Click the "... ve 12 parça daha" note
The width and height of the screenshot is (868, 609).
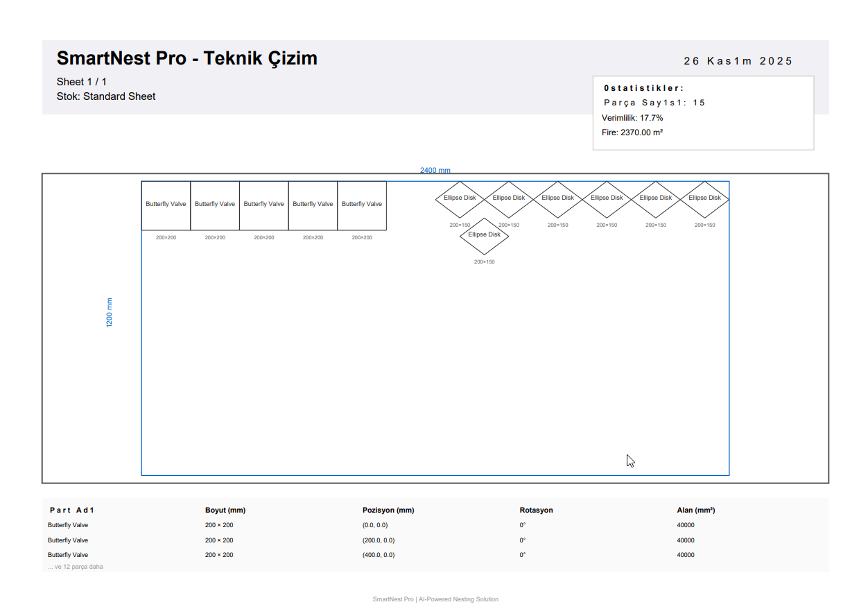click(76, 567)
